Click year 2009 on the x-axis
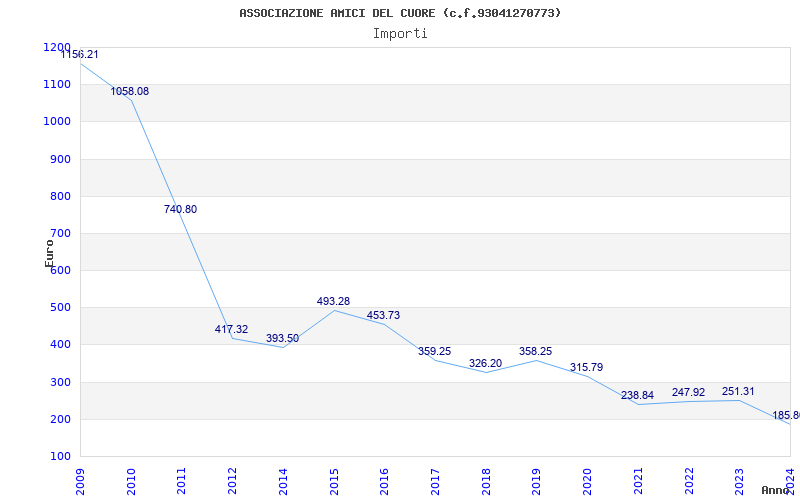The height and width of the screenshot is (500, 800). pos(80,482)
